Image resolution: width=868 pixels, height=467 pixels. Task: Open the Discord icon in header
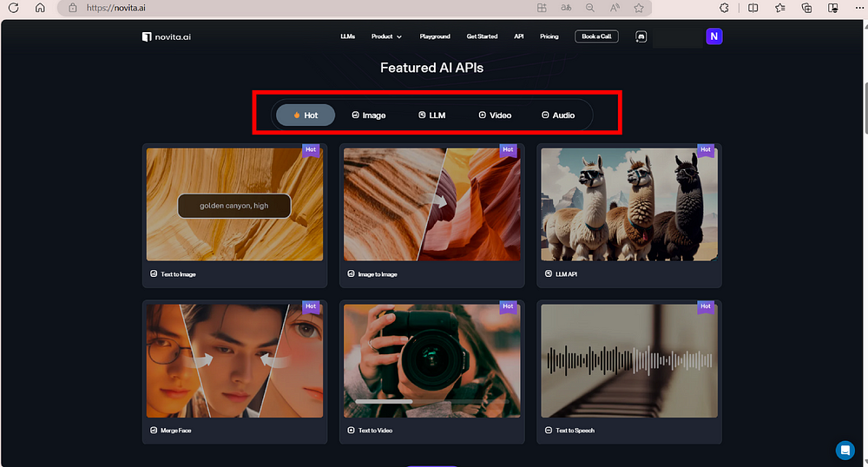point(641,36)
